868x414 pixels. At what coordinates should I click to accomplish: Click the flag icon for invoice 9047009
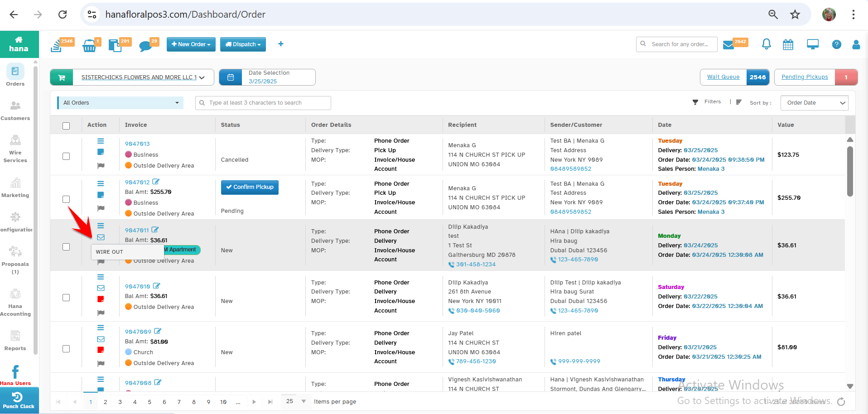[x=101, y=364]
